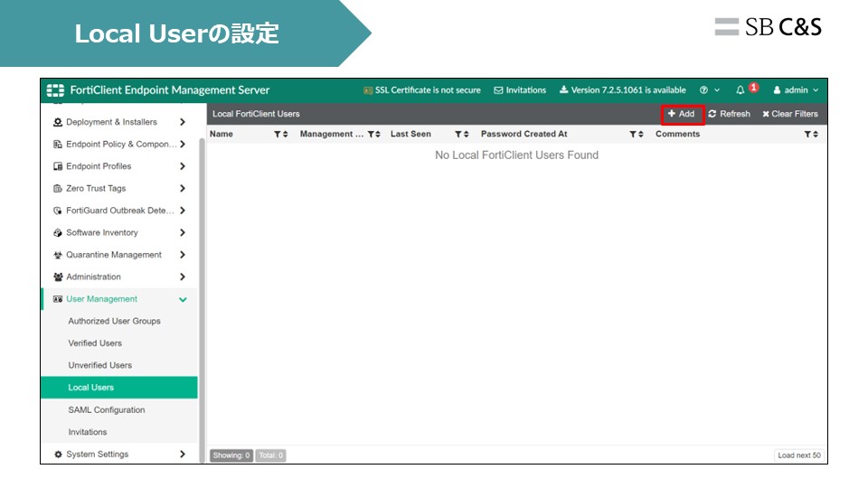Expand Endpoint Profiles chevron
Image resolution: width=868 pixels, height=488 pixels.
tap(183, 166)
